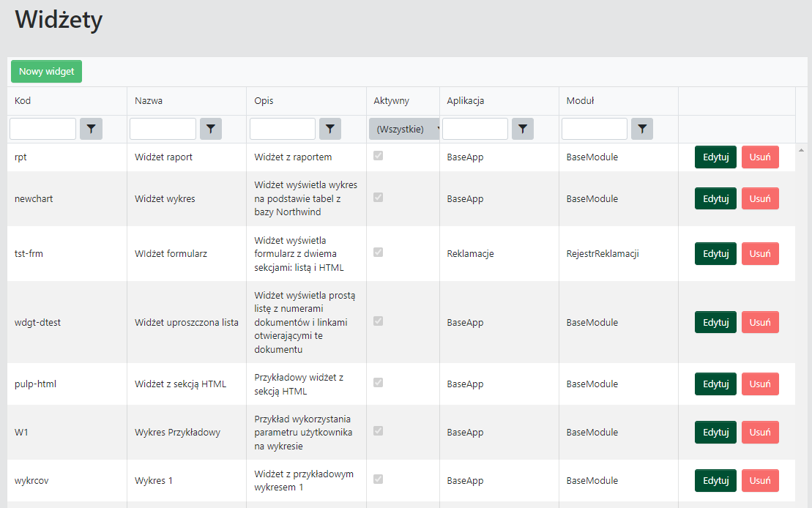Toggle the Aktywny checkbox for tst-frm row

coord(379,252)
